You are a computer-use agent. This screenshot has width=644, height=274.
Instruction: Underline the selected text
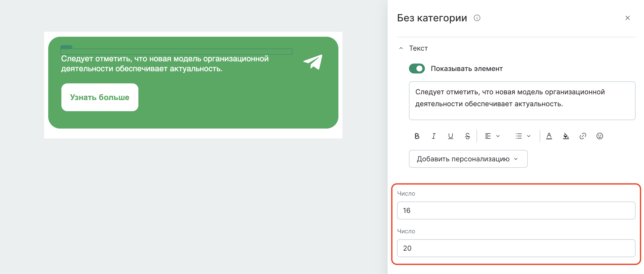(450, 136)
